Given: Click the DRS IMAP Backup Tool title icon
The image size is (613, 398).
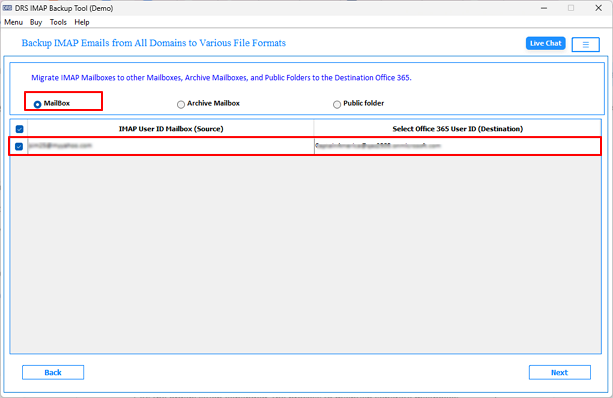Looking at the screenshot, I should click(x=7, y=8).
